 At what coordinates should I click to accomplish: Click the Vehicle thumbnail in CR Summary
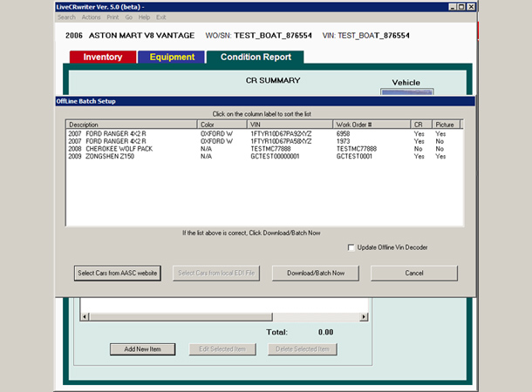406,91
